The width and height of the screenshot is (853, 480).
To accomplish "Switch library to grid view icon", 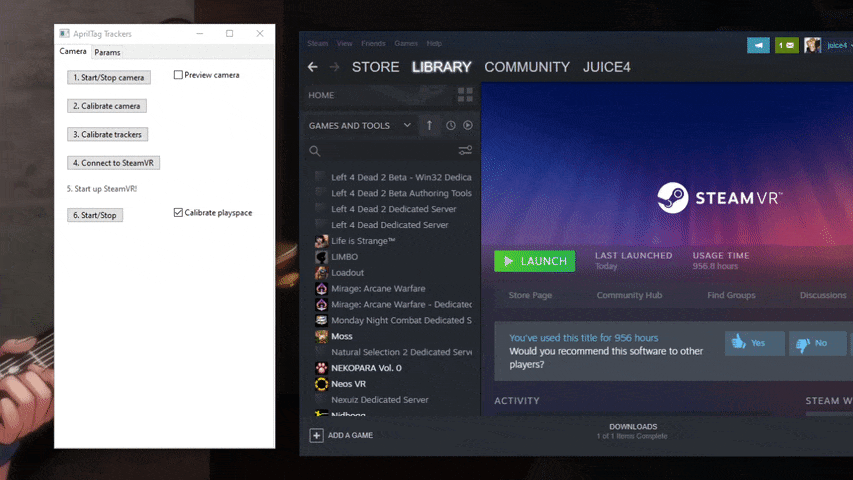I will 465,95.
